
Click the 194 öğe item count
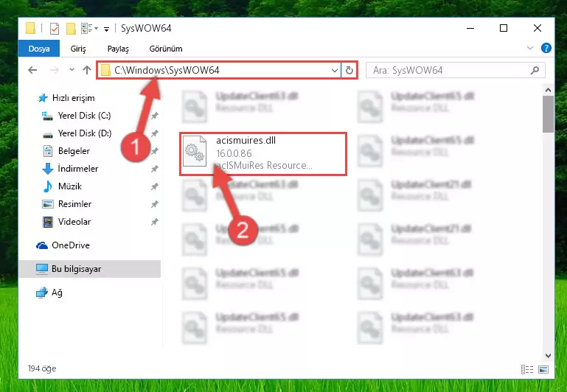[x=42, y=368]
